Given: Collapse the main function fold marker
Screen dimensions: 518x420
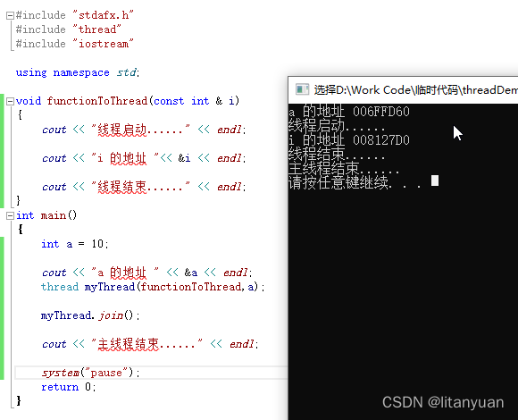Looking at the screenshot, I should click(x=10, y=215).
